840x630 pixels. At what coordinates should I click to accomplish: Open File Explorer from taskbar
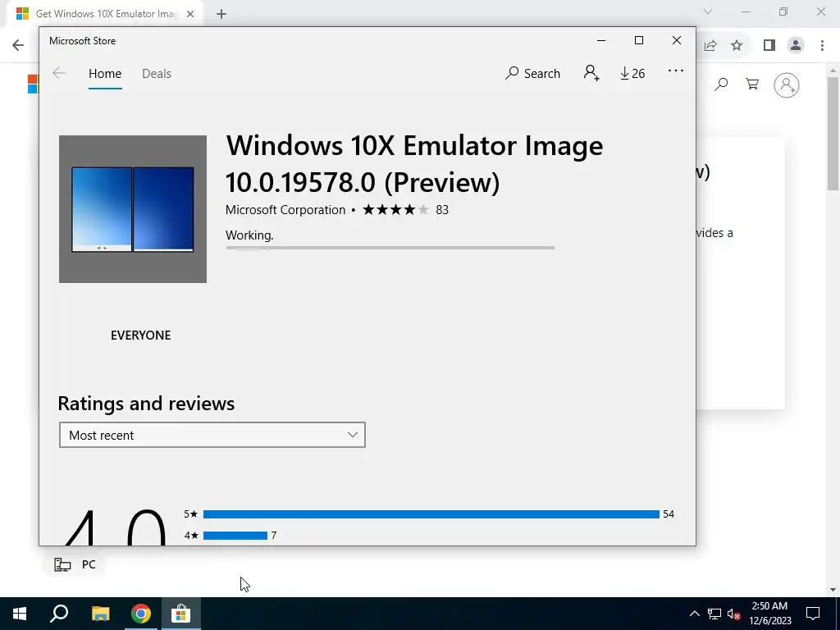[100, 614]
